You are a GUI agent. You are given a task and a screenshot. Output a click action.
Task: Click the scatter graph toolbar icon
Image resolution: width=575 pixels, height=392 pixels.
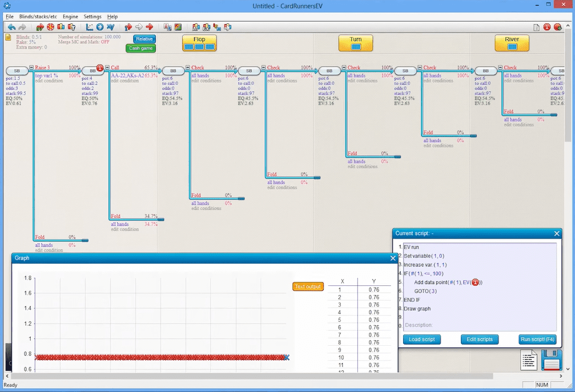[90, 27]
